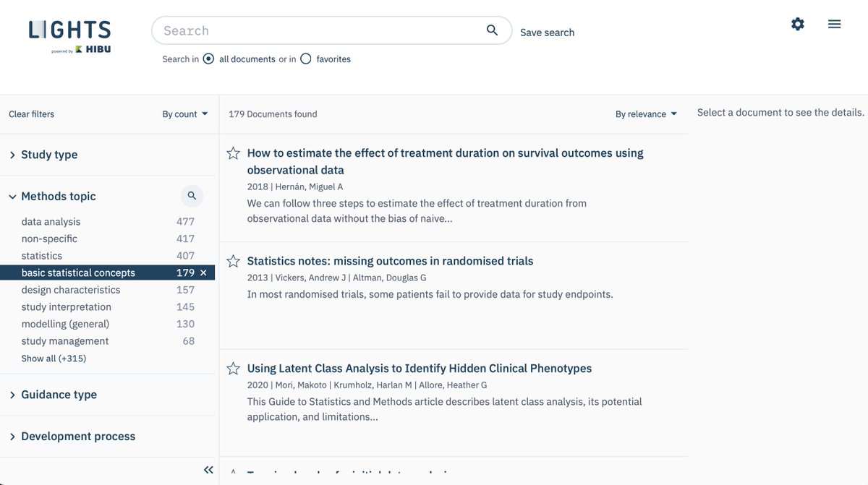The width and height of the screenshot is (868, 485).
Task: Open the settings gear icon
Action: (x=798, y=24)
